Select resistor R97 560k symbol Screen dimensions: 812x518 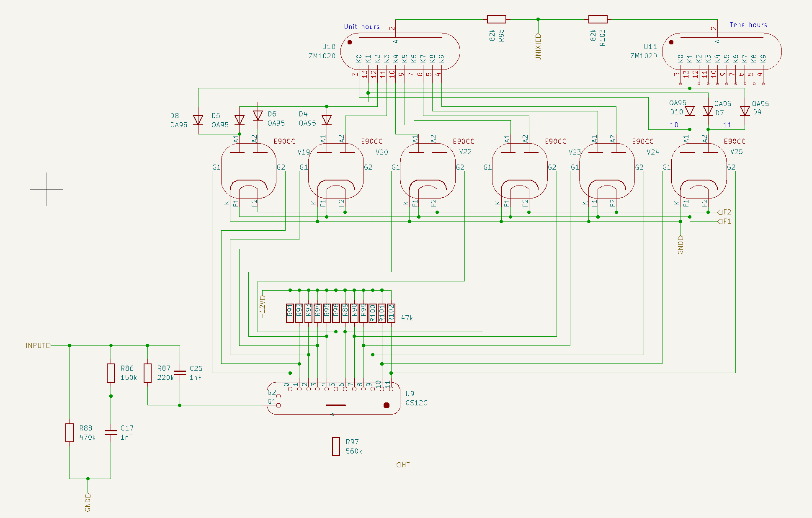pyautogui.click(x=336, y=446)
